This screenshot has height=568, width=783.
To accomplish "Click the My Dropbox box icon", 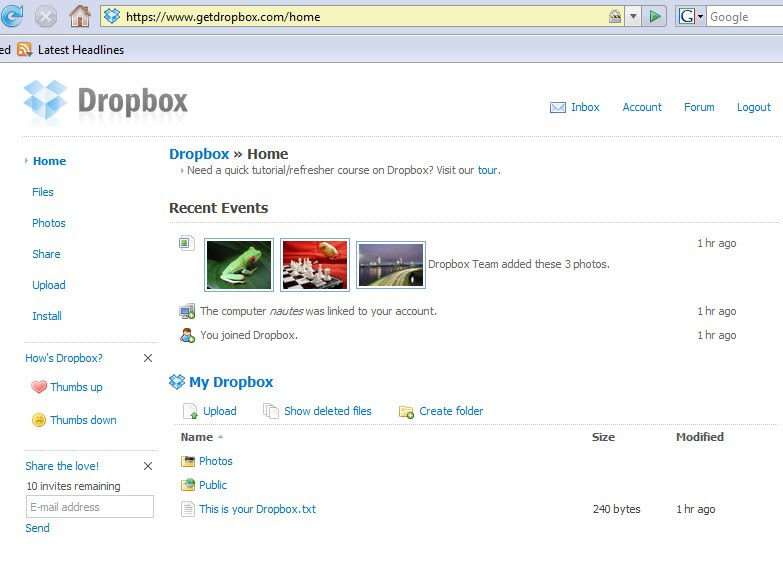I will pyautogui.click(x=177, y=382).
